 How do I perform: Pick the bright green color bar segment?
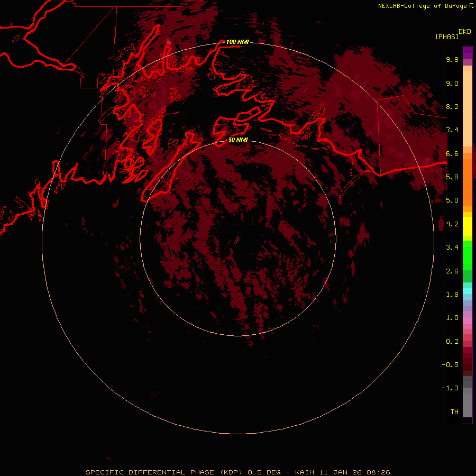[467, 255]
